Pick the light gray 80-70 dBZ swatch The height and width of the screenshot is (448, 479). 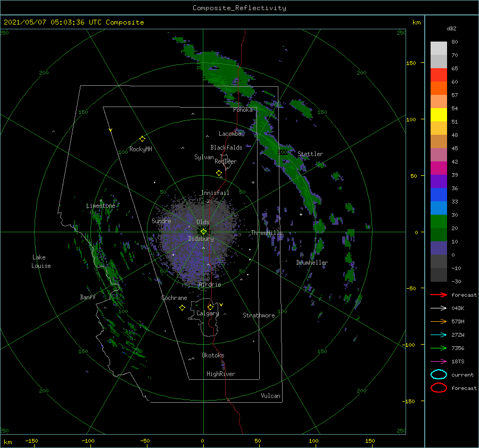(439, 48)
